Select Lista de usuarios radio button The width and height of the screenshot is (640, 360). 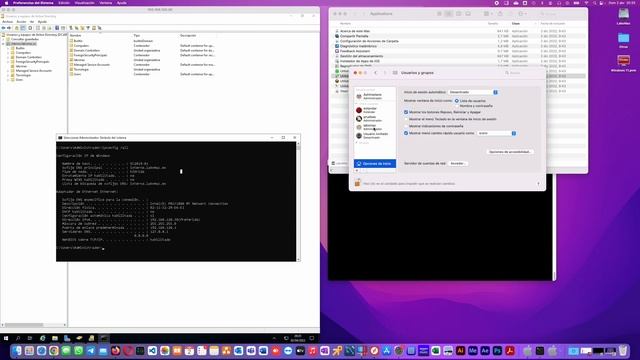tap(457, 100)
